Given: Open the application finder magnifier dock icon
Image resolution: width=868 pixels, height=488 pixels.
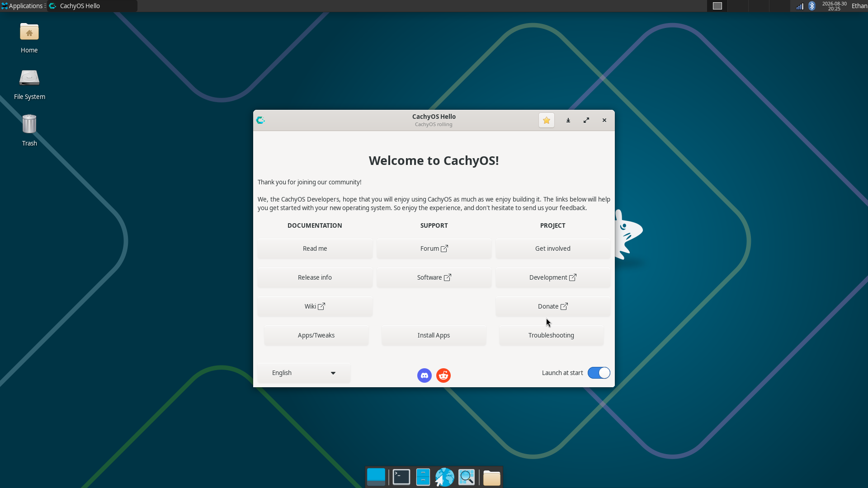Looking at the screenshot, I should (467, 477).
